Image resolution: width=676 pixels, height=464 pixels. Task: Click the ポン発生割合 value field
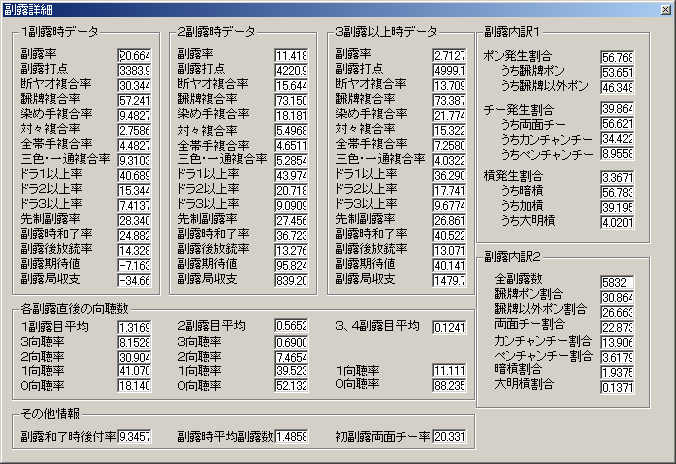(x=617, y=57)
